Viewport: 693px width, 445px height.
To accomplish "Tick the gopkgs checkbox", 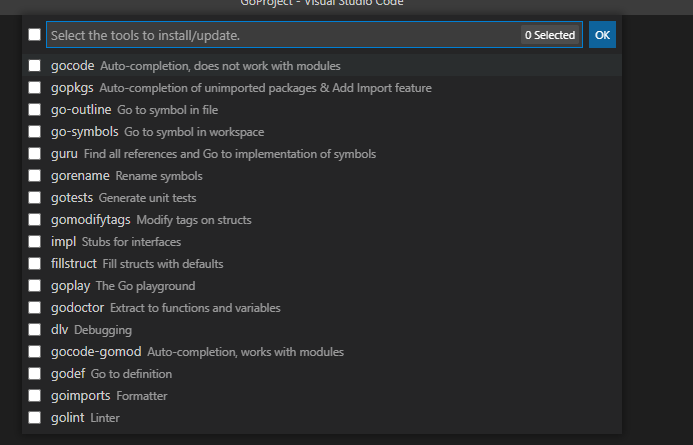I will tap(35, 88).
